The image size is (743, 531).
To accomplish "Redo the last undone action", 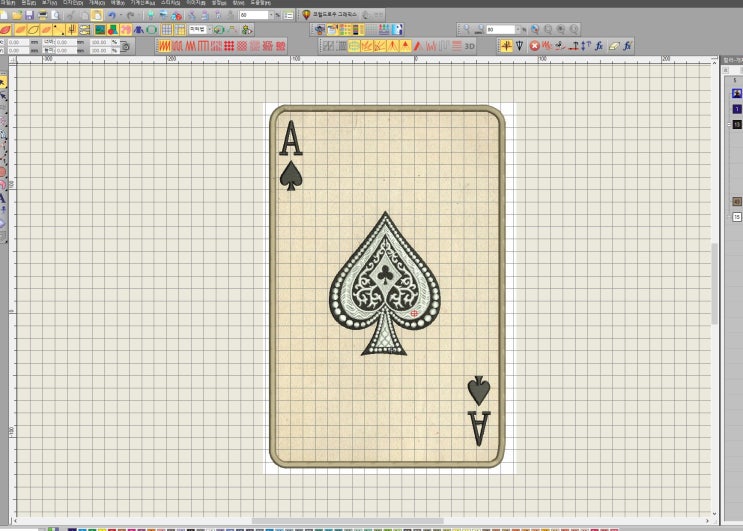I will [130, 16].
